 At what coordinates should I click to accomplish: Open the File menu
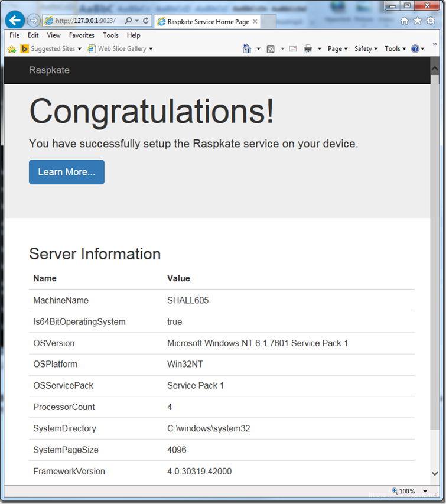pyautogui.click(x=14, y=35)
